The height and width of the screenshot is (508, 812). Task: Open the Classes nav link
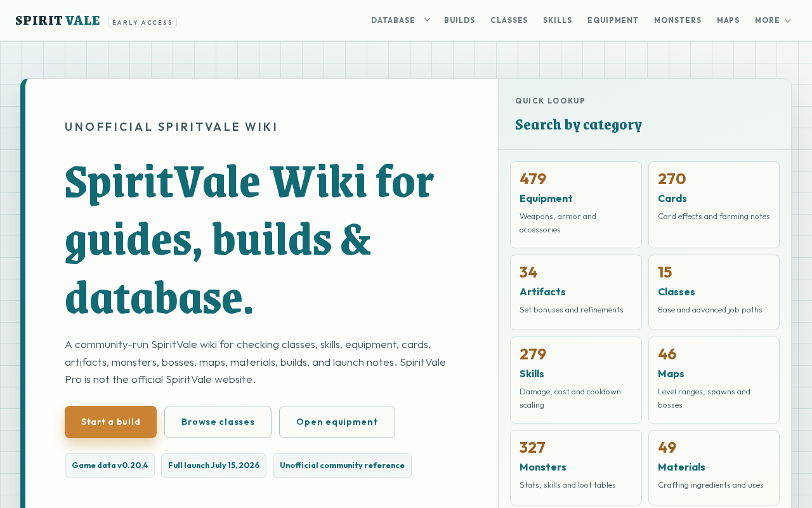pyautogui.click(x=509, y=20)
